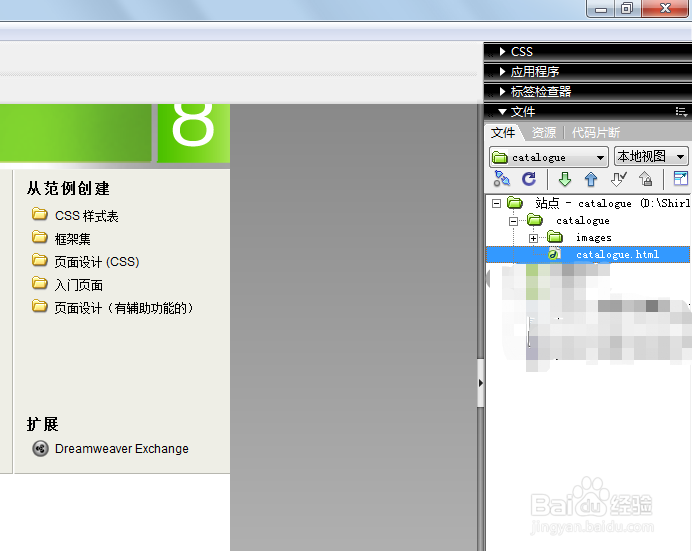This screenshot has width=692, height=551.
Task: Close the Dreamweaver window
Action: [x=665, y=8]
